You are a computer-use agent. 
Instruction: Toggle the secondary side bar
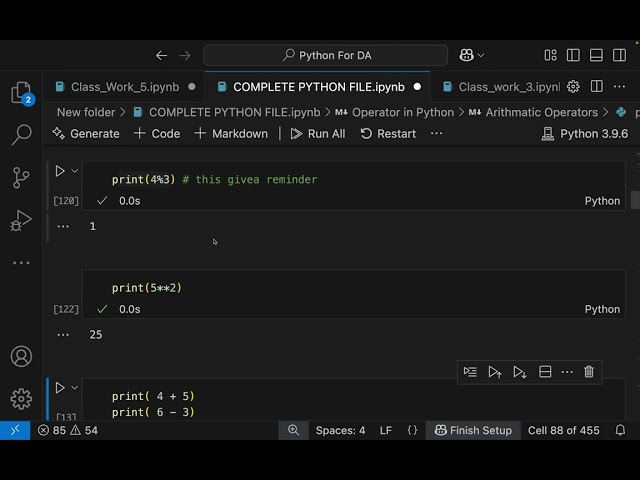click(619, 55)
